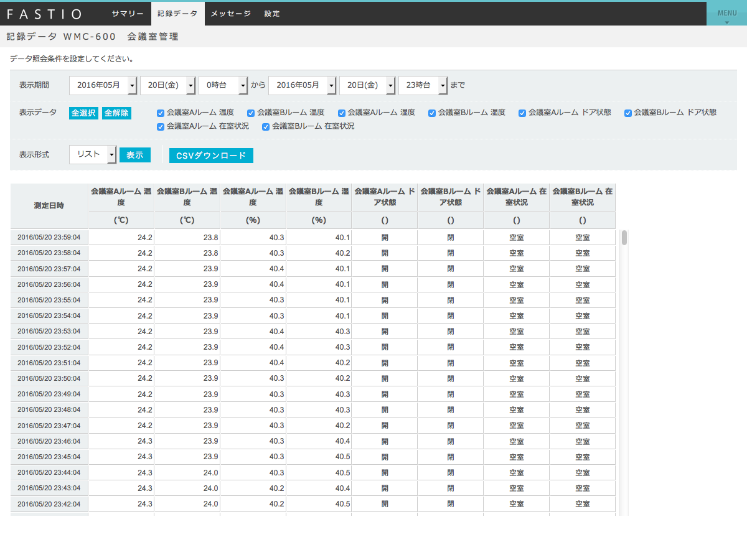Select the row timestamp 2016/05/20 23:59:04
This screenshot has width=747, height=560.
point(49,237)
